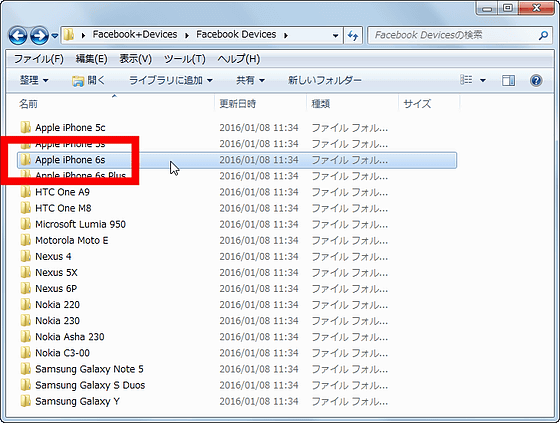
Task: Click the Back navigation arrow button
Action: point(18,35)
